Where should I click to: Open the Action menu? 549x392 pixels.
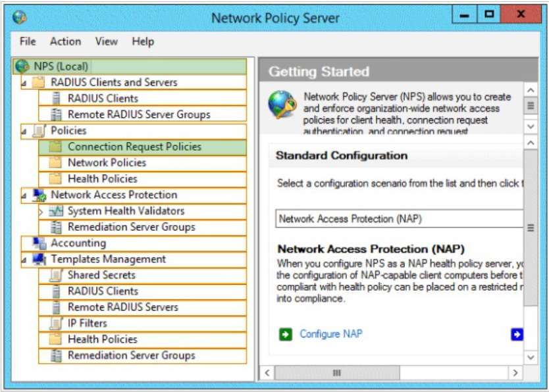point(65,41)
